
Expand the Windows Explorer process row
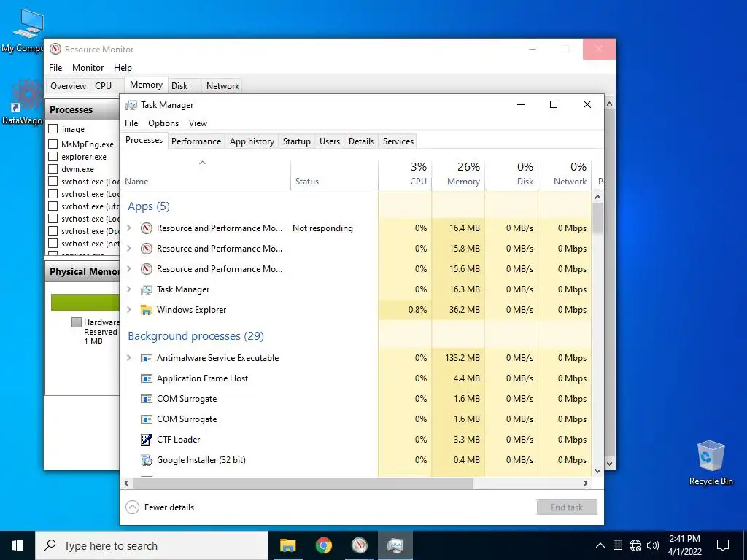point(128,309)
